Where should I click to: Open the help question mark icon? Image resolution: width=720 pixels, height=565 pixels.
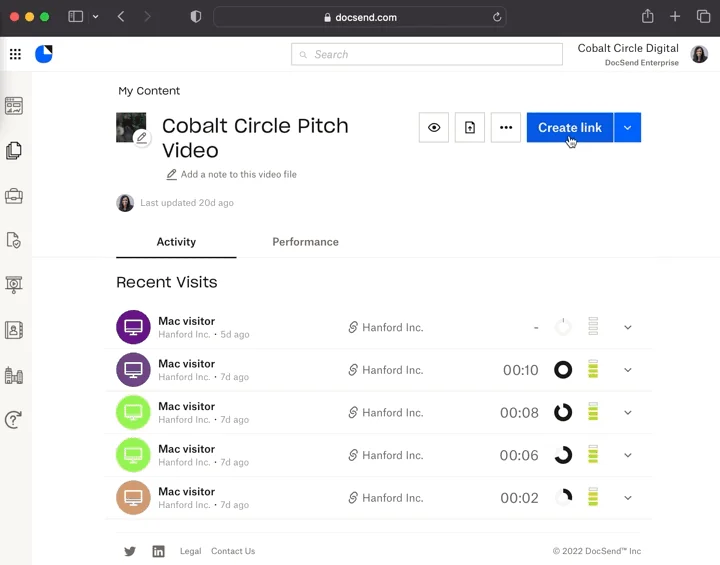(x=14, y=419)
